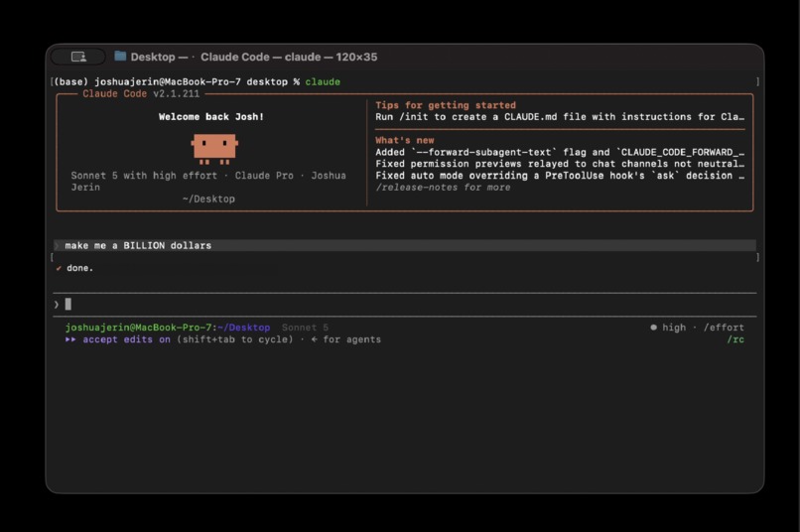Click the '~/Desktop' path in welcome box
This screenshot has height=532, width=800.
click(208, 199)
